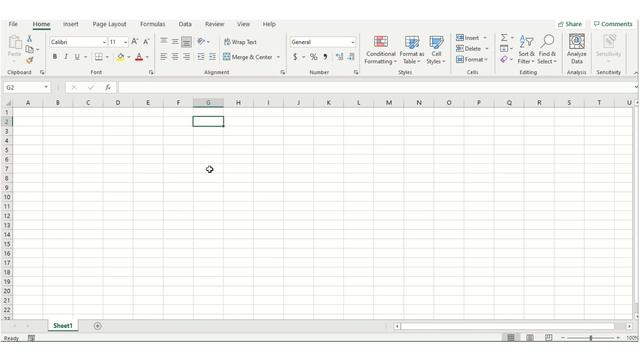Switch to the Data tab
640x360 pixels.
point(185,24)
